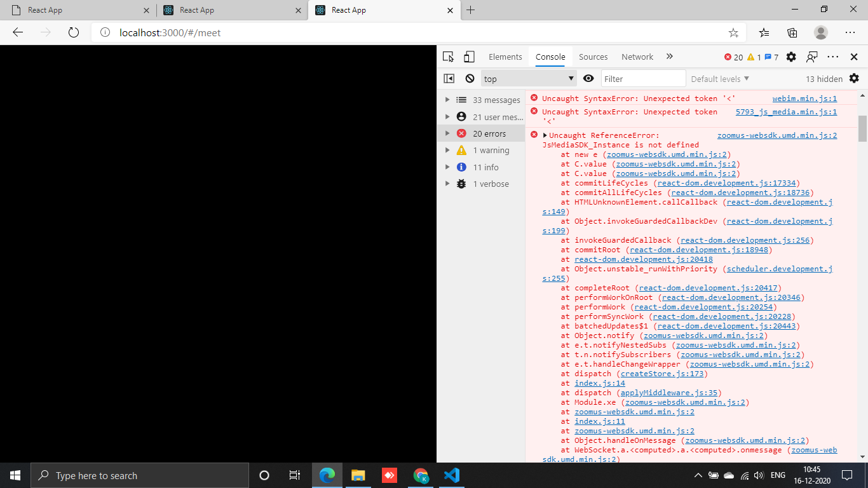
Task: Open a new browser tab
Action: click(470, 10)
